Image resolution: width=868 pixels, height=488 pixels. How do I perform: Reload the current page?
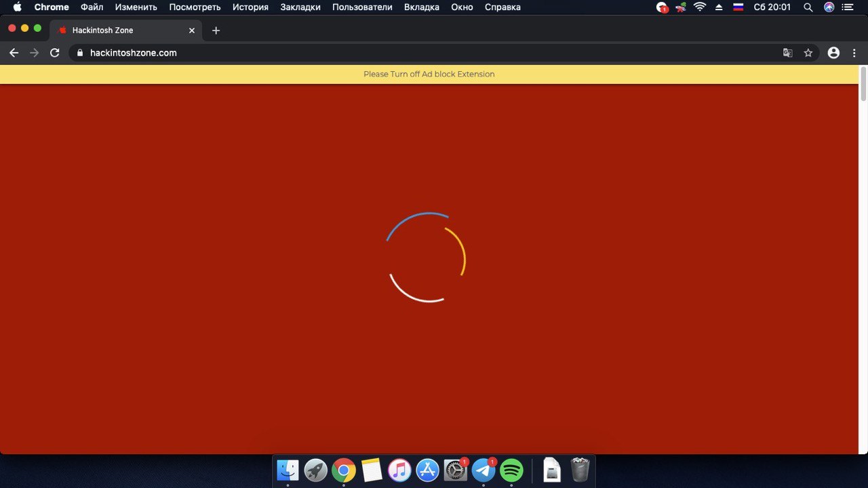(x=55, y=53)
